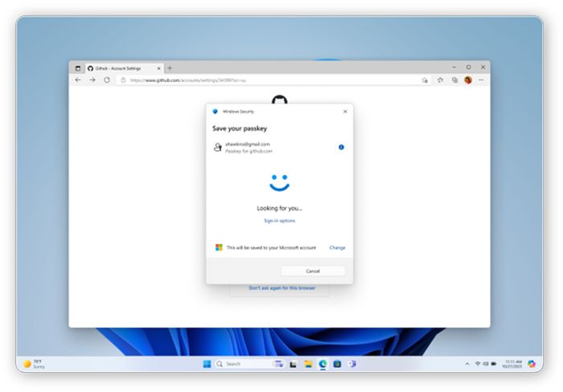Click the battery tray icon
Image resolution: width=563 pixels, height=392 pixels.
tap(494, 364)
